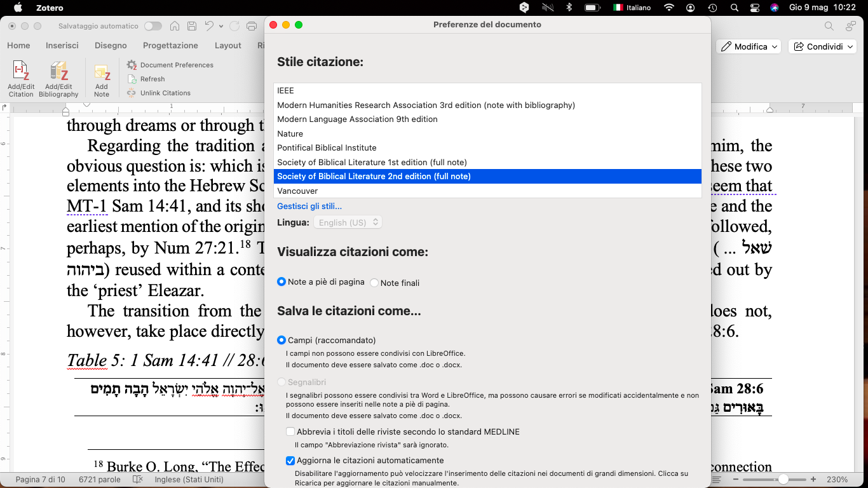Click the Wi-Fi icon in menu bar

pos(668,8)
